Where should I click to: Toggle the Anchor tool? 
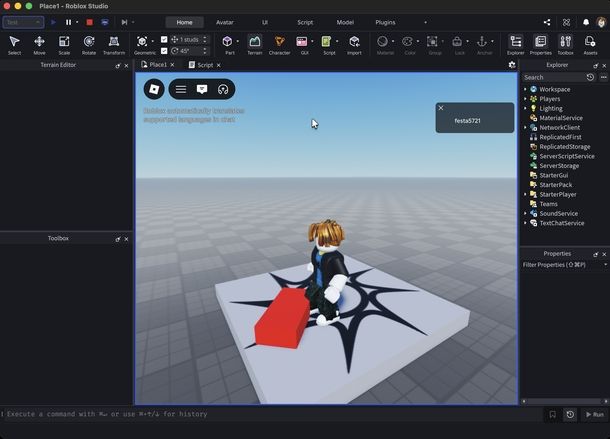482,42
